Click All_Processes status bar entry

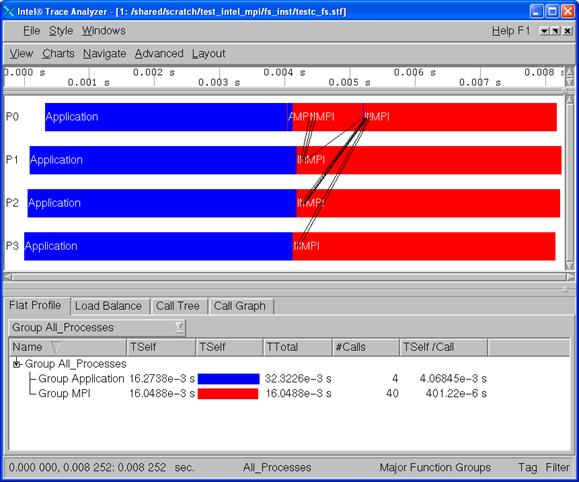277,468
